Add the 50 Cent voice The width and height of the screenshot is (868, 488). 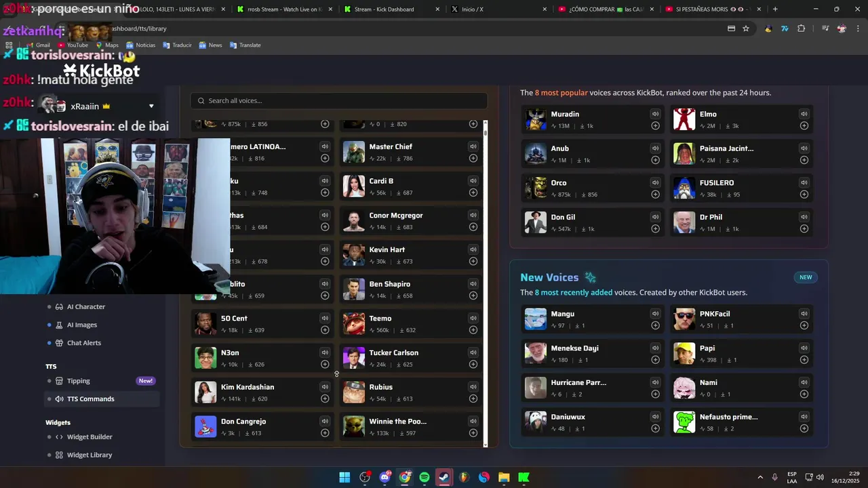pyautogui.click(x=325, y=330)
